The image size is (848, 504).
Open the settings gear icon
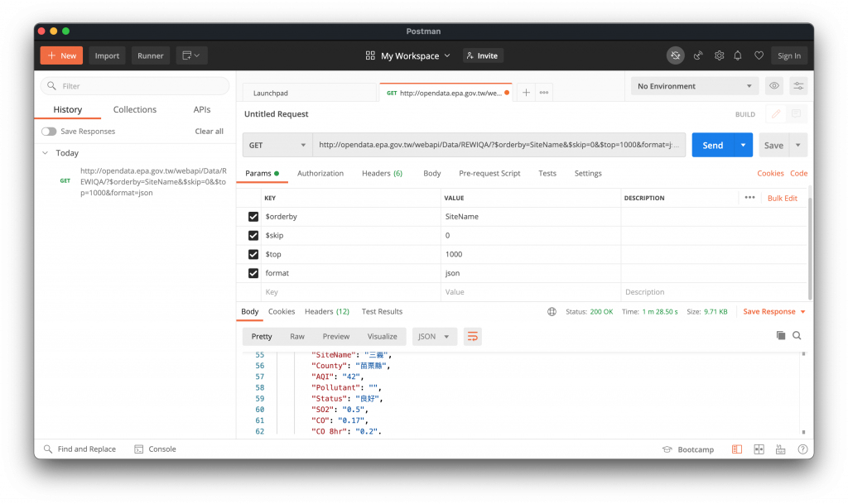(719, 55)
